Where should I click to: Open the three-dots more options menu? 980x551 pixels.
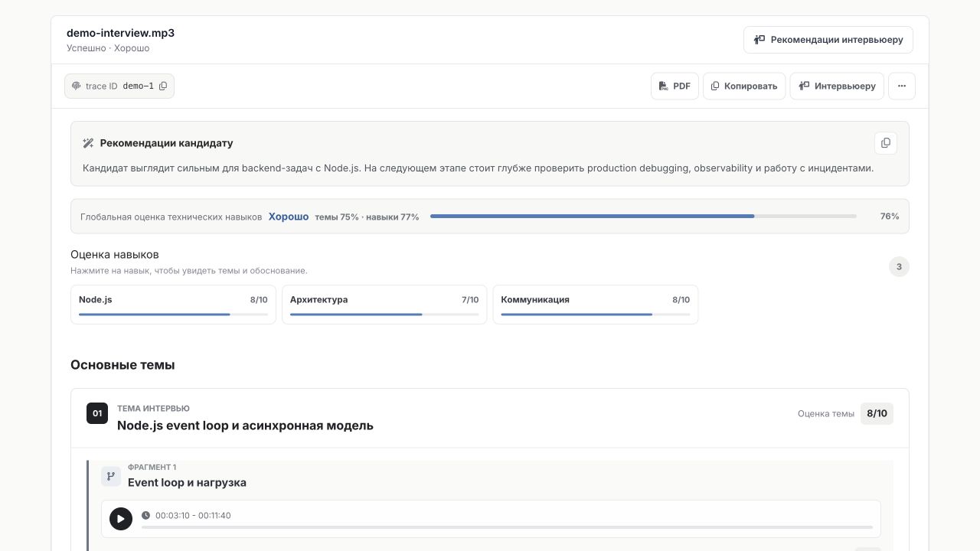pyautogui.click(x=902, y=86)
